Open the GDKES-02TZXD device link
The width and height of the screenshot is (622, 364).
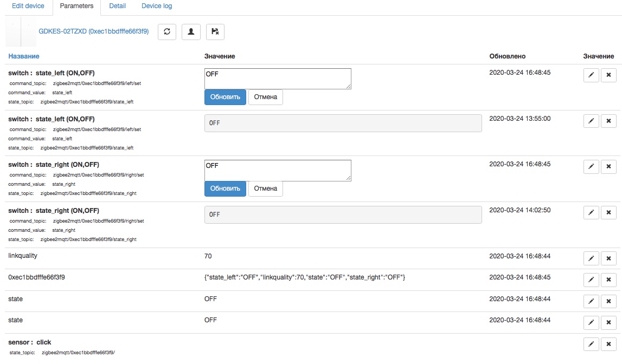(x=94, y=32)
